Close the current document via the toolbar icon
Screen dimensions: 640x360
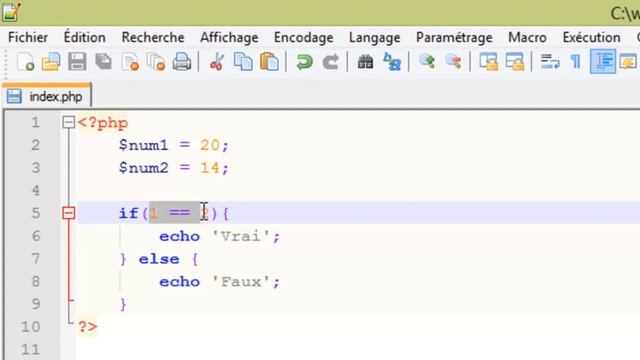point(130,62)
